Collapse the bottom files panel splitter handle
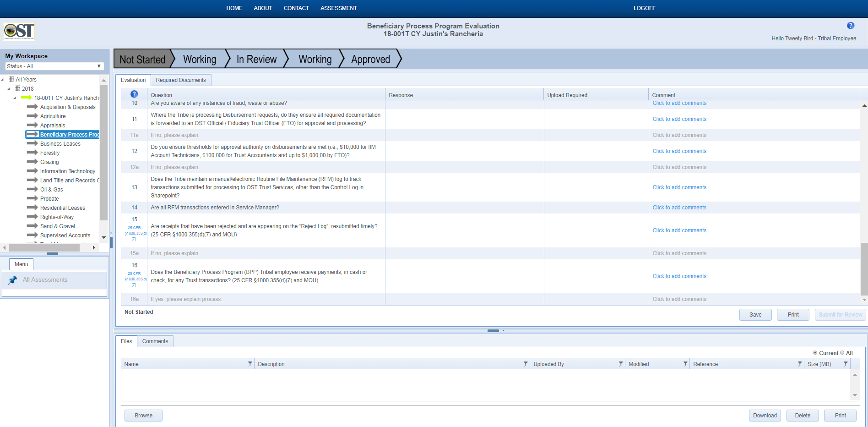The width and height of the screenshot is (868, 427). point(494,330)
